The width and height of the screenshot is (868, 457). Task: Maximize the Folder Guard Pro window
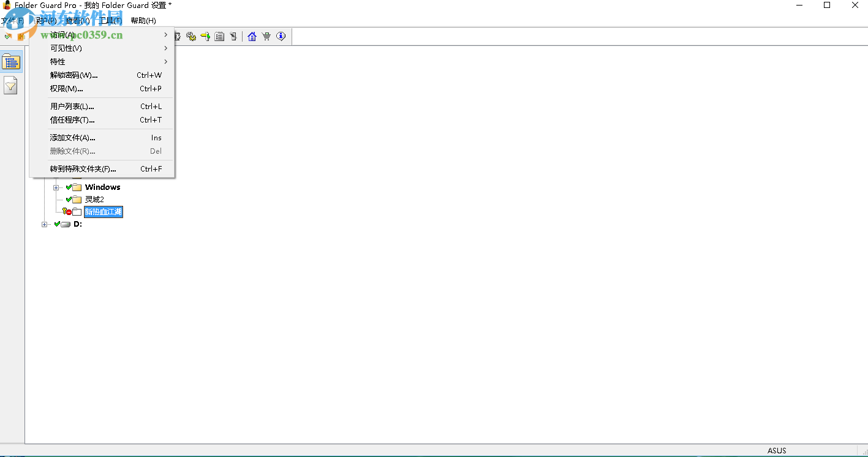(827, 6)
